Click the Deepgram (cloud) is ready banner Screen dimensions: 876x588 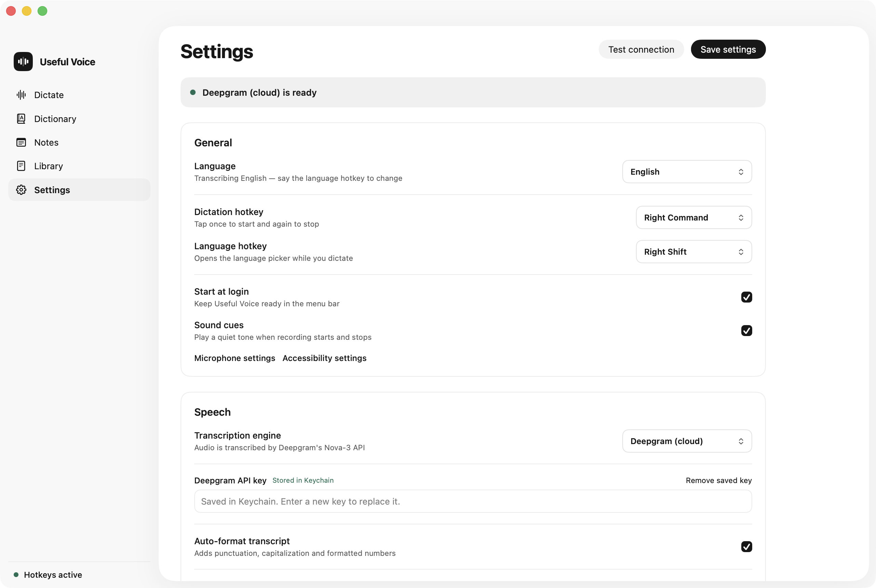(x=473, y=92)
